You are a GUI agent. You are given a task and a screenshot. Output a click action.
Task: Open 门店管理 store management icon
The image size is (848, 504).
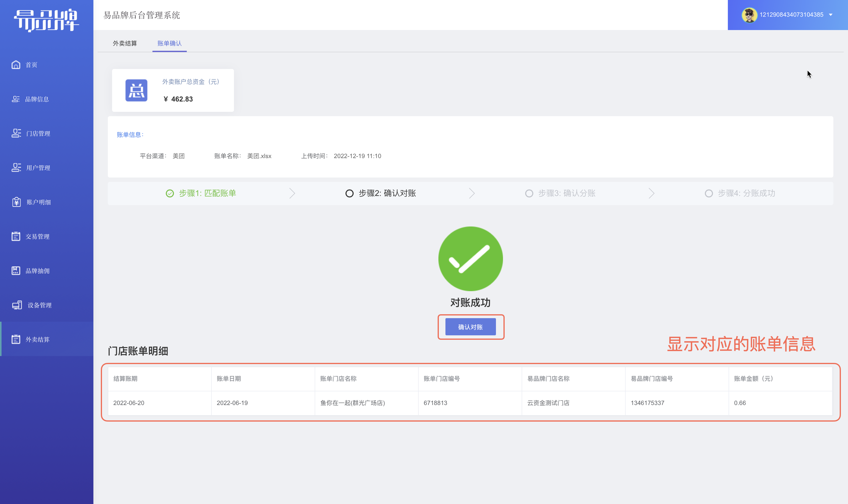(16, 133)
